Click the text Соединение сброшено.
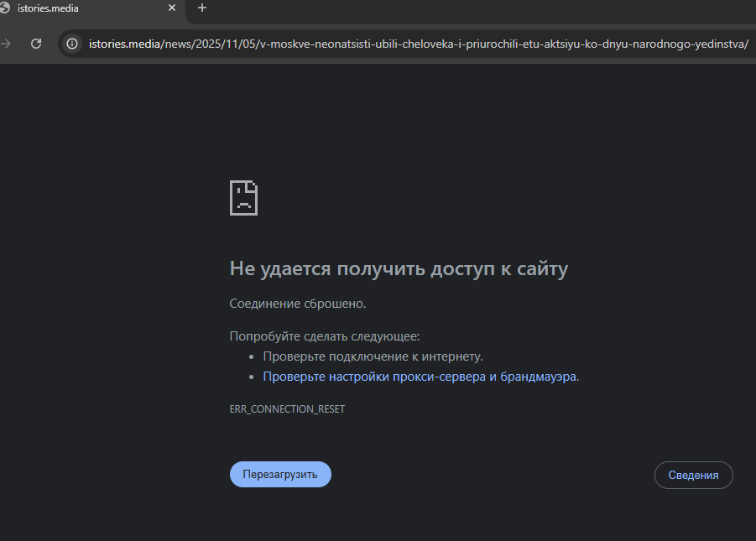This screenshot has height=541, width=756. tap(298, 304)
